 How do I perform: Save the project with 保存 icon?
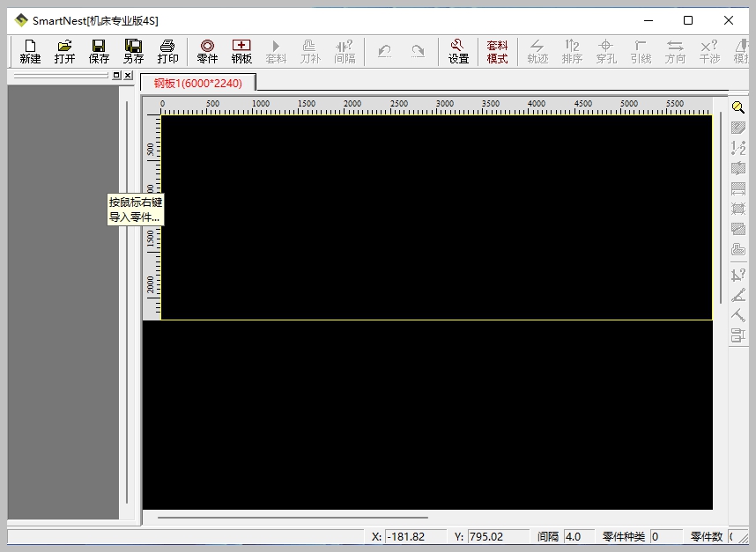tap(99, 51)
